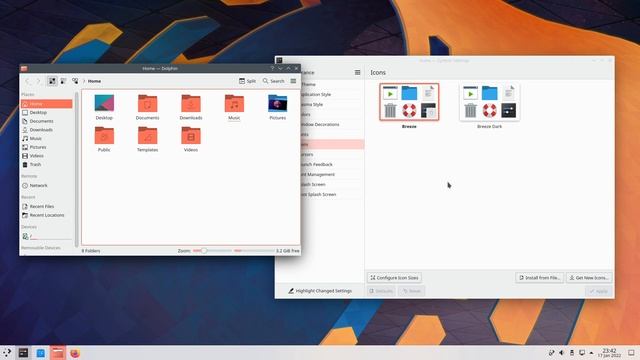Select the Videos folder icon in file view
Screen dimensions: 640x360
click(191, 135)
